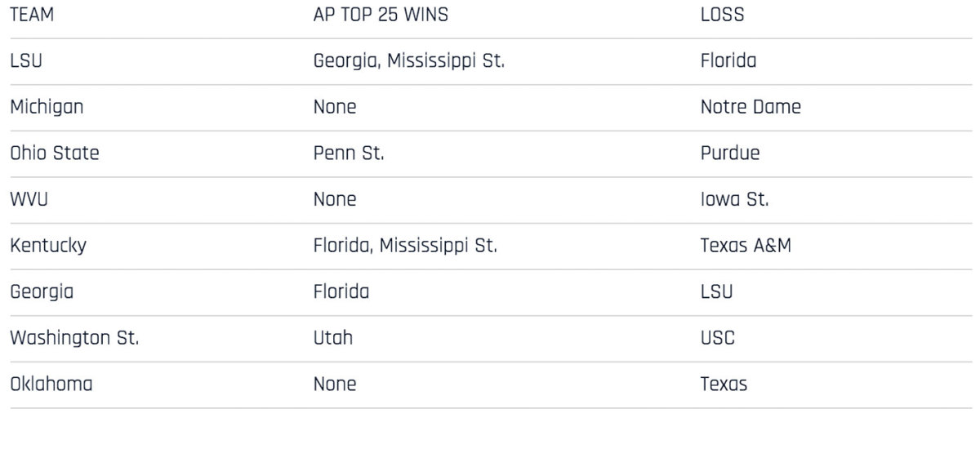This screenshot has height=462, width=980.
Task: Select the Kentucky row team cell
Action: [x=48, y=246]
